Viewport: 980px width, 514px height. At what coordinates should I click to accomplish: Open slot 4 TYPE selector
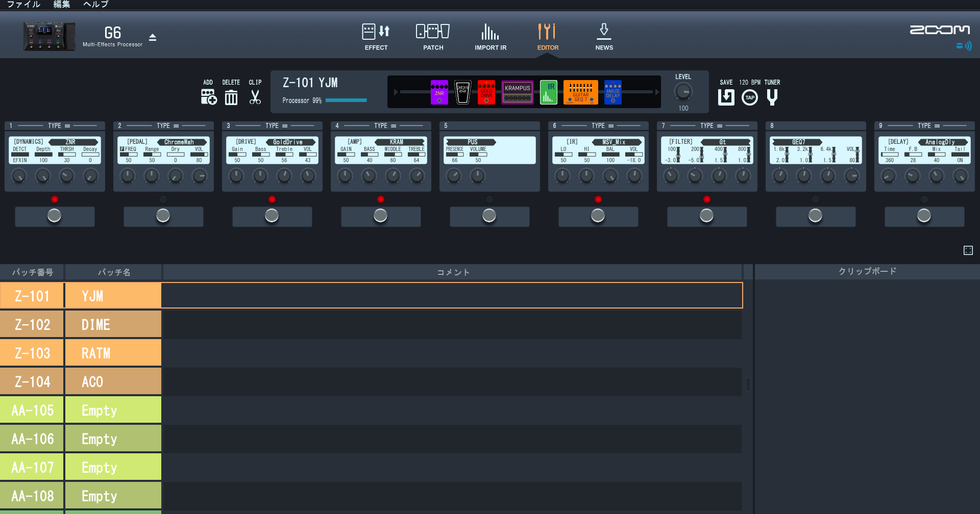point(385,125)
